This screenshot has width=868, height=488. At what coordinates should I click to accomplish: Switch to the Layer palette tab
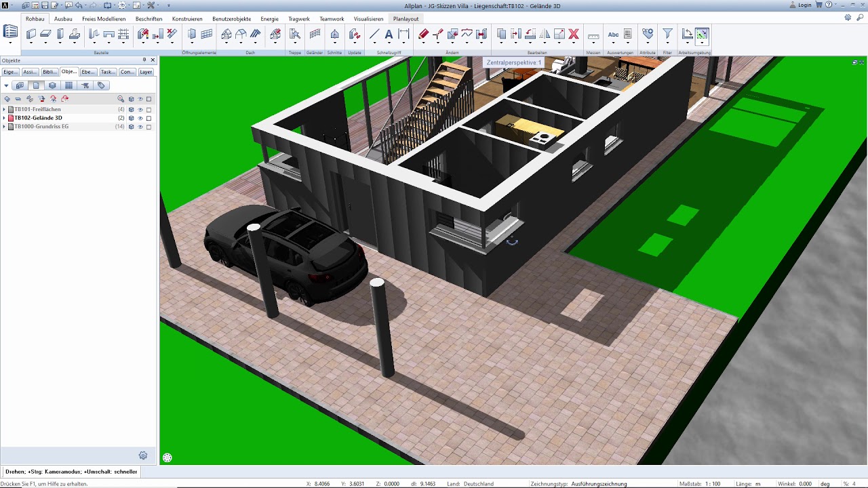[146, 72]
